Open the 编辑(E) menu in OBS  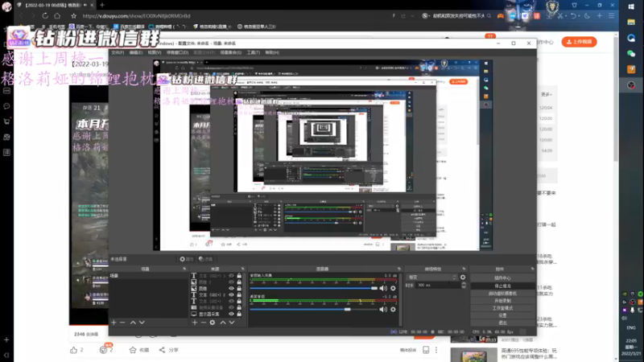click(136, 52)
